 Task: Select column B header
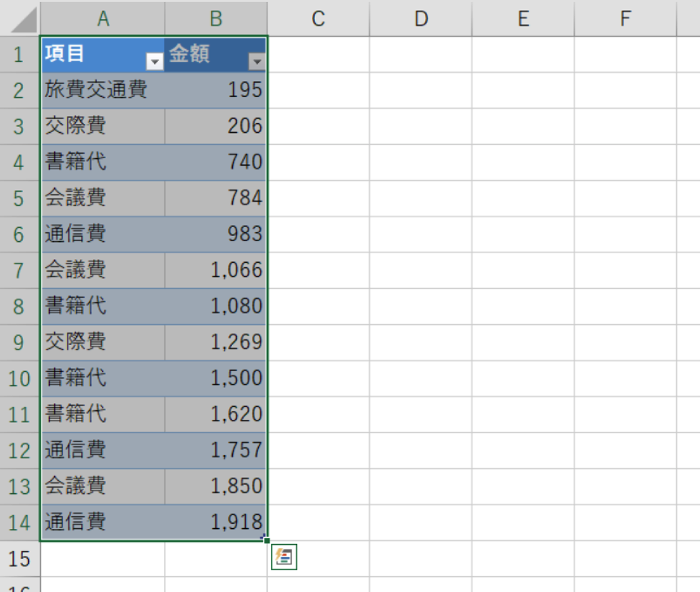pos(216,18)
